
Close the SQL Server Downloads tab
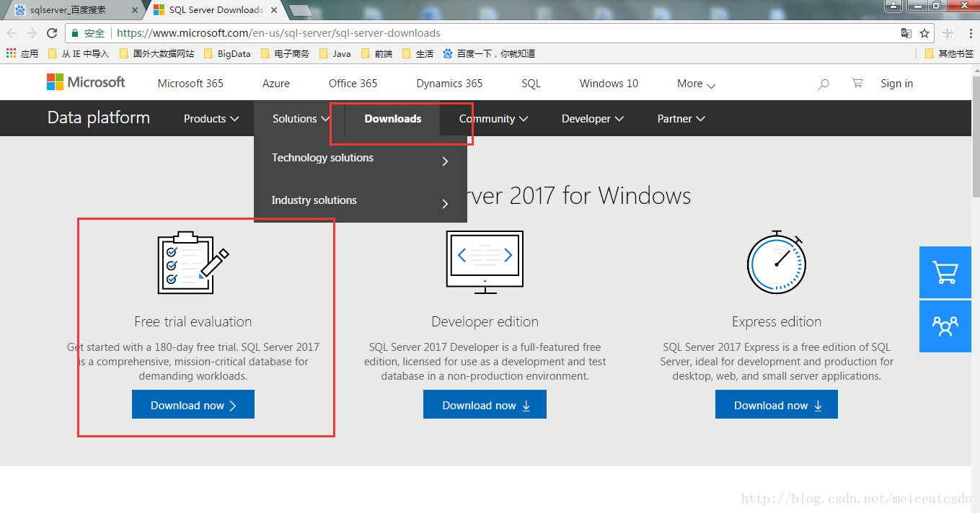(x=273, y=10)
